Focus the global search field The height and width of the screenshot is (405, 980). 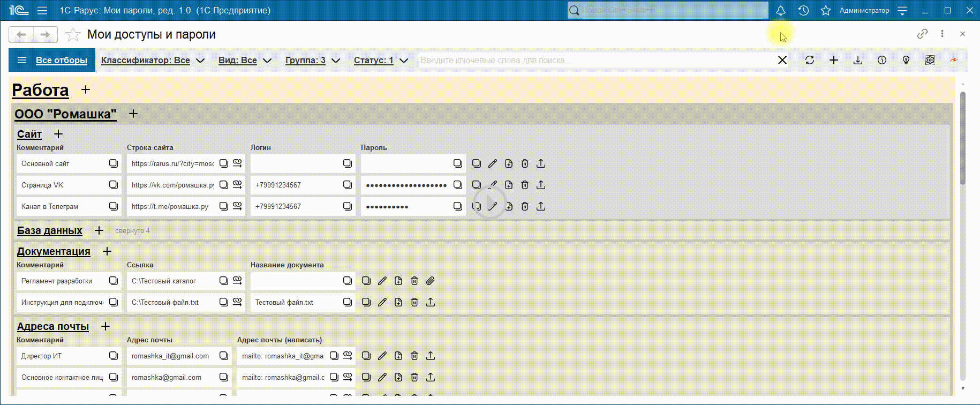668,10
